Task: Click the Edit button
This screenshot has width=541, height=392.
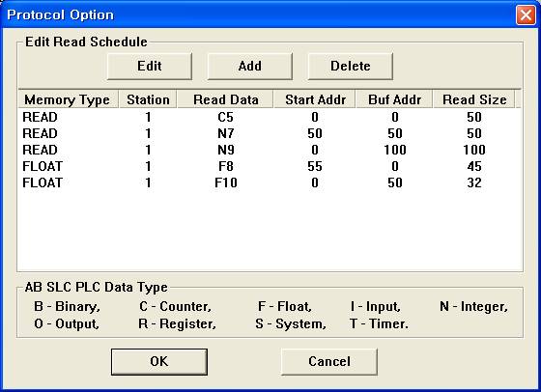Action: click(x=150, y=67)
